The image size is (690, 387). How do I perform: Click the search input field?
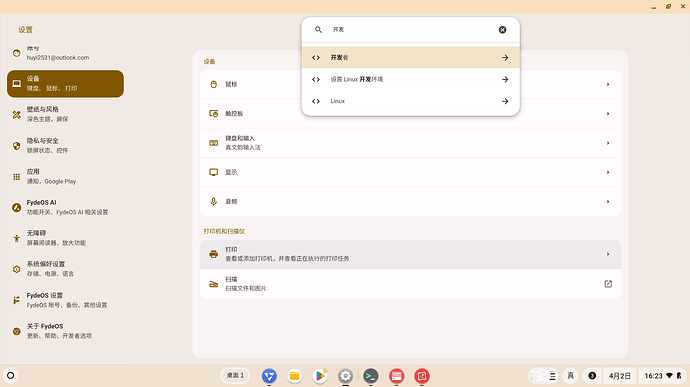(x=411, y=29)
